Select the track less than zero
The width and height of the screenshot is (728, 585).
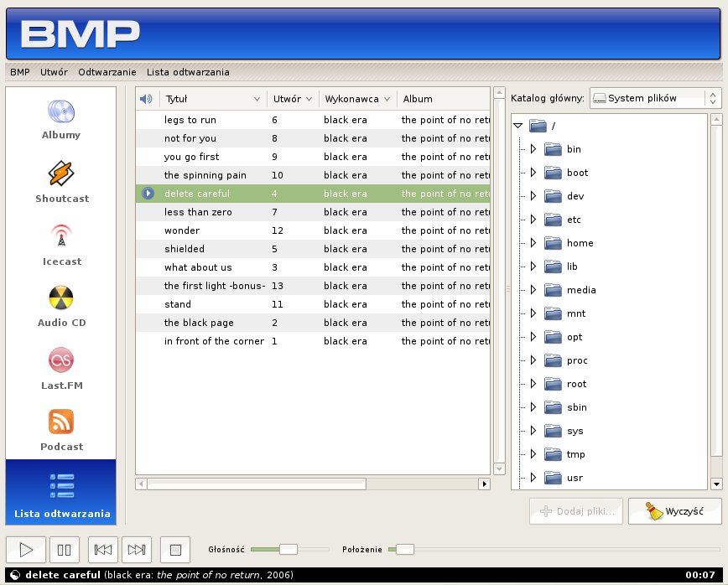click(313, 212)
